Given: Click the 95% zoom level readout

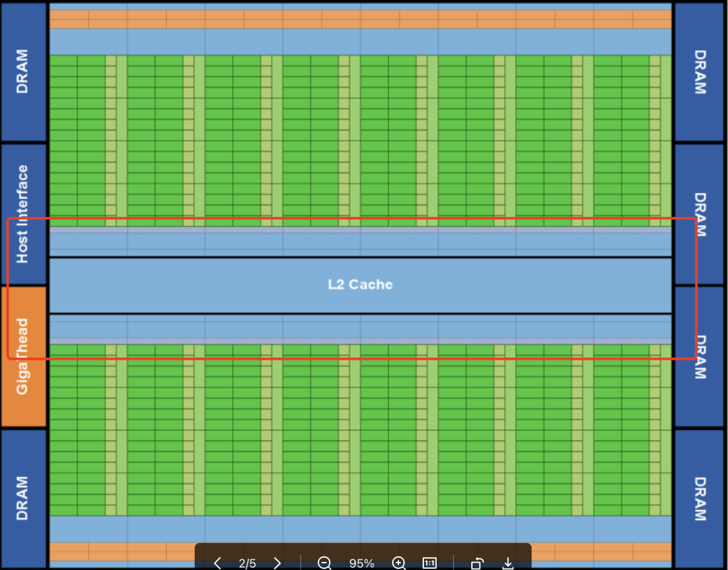Looking at the screenshot, I should point(362,563).
